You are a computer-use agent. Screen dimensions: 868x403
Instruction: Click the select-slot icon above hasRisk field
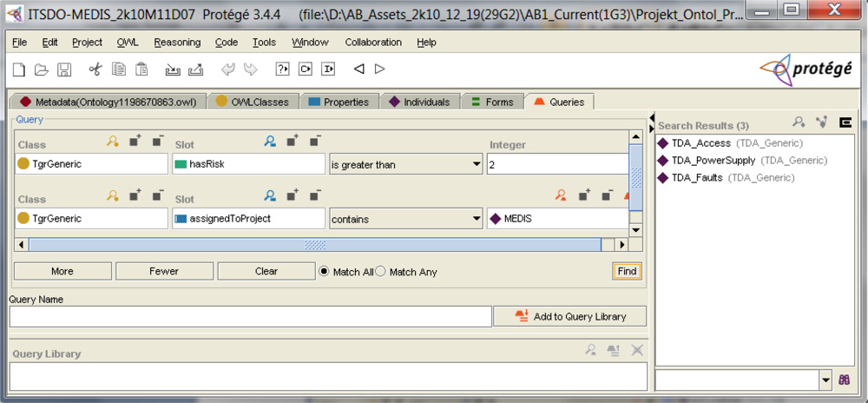(270, 141)
